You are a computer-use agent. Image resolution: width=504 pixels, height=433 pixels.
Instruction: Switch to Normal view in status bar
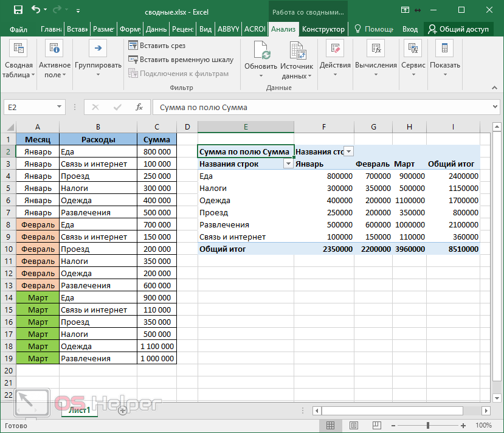(330, 425)
